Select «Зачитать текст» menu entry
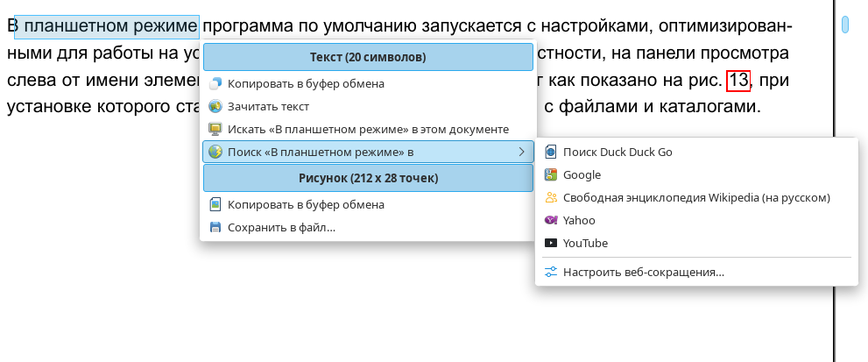Screen dimensions: 868x362 [268, 107]
